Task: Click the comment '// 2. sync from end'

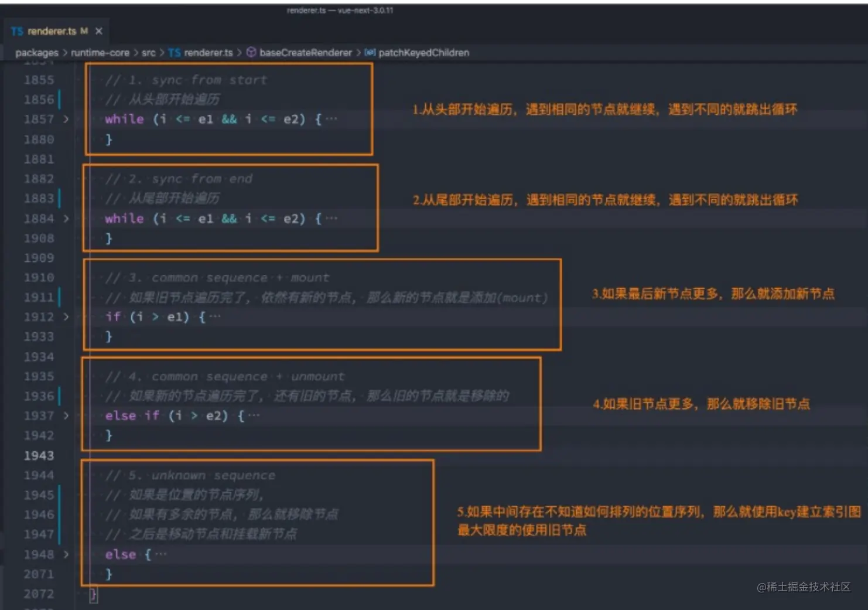Action: [x=179, y=179]
